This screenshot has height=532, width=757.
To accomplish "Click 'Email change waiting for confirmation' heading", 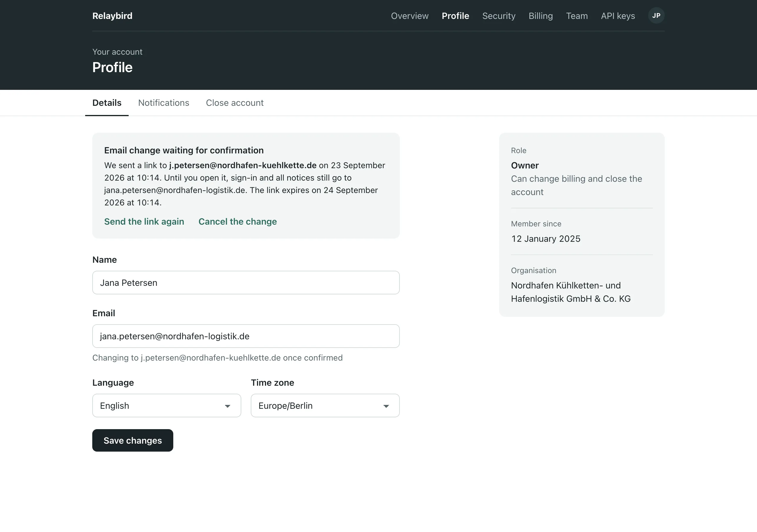I will [x=184, y=150].
